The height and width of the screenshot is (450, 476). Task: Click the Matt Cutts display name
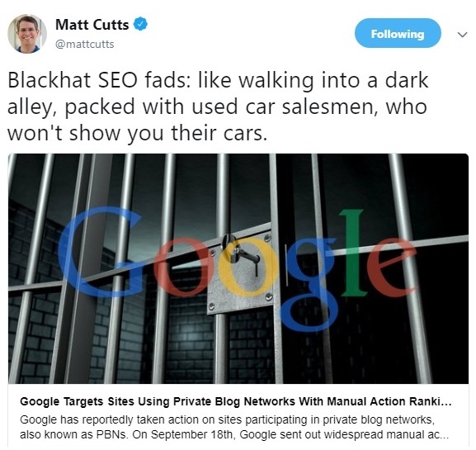click(x=92, y=25)
